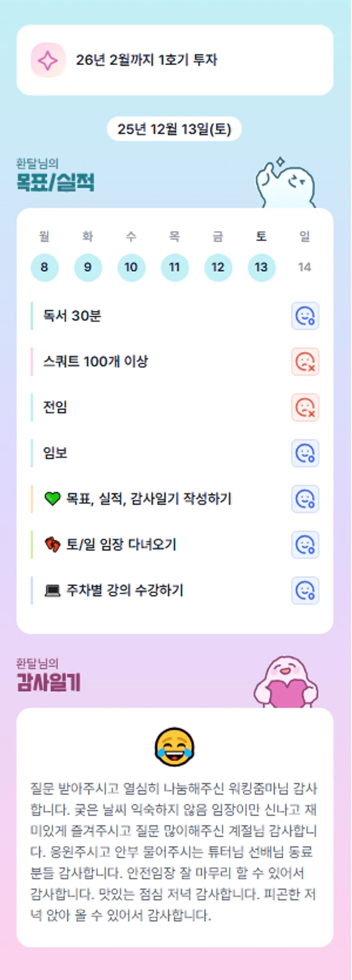Click smiley status icon for 독서 30분

305,316
